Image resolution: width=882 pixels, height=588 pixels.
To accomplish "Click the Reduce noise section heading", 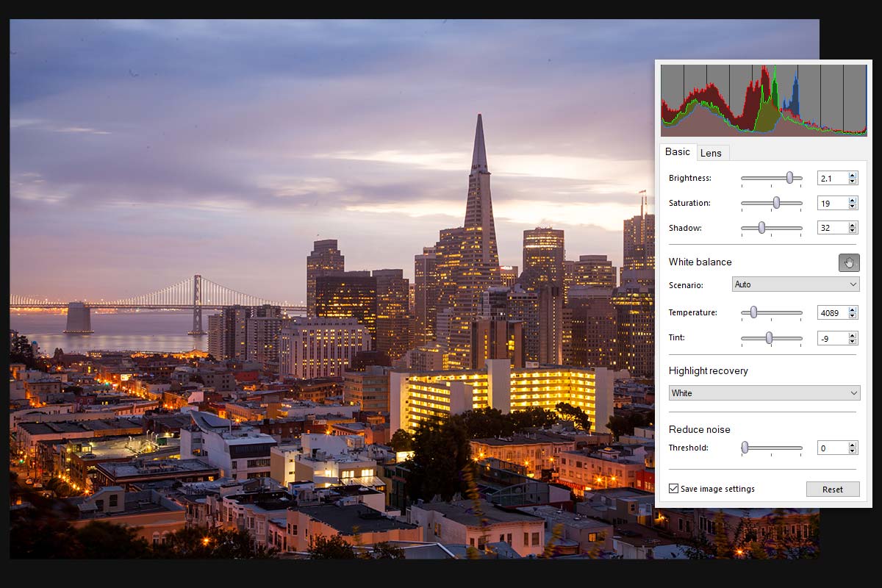I will [699, 429].
